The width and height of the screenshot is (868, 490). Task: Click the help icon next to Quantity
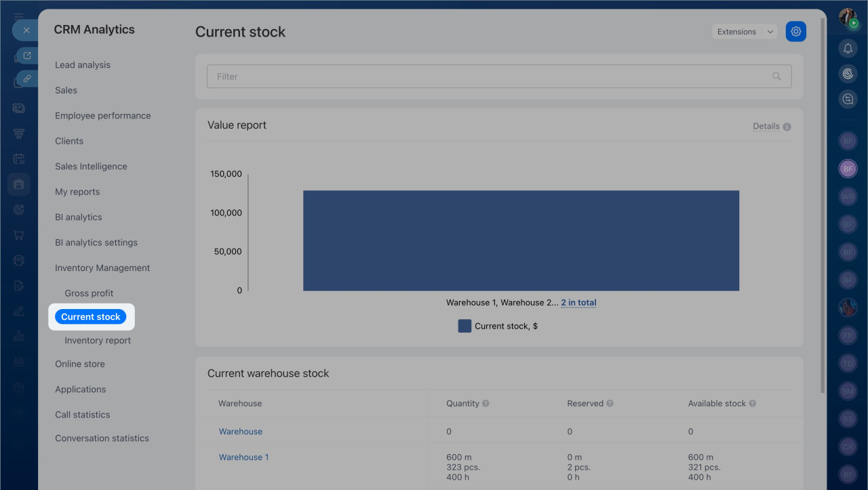click(x=486, y=403)
